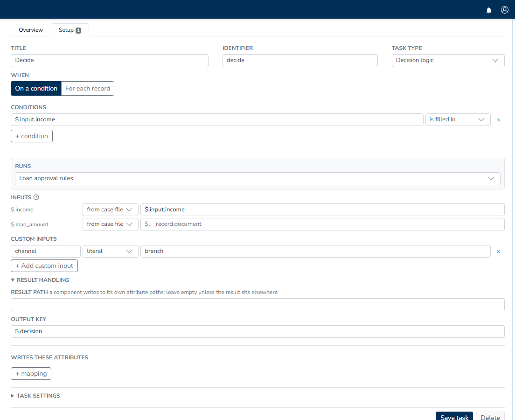Open the Runs 'Loan approval rules' dropdown
This screenshot has height=420, width=515.
(x=257, y=178)
